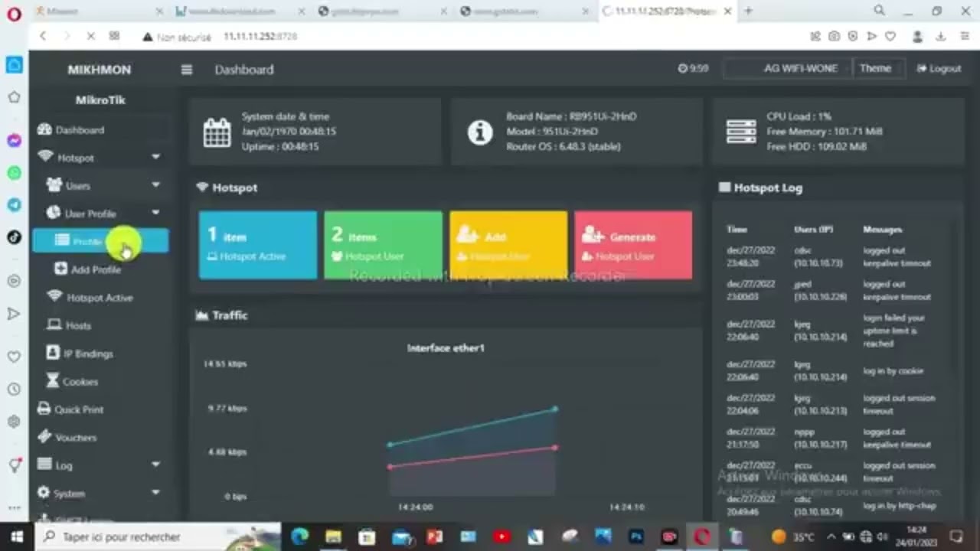Click the Opera profile icon in toolbar
The image size is (980, 551).
(917, 36)
